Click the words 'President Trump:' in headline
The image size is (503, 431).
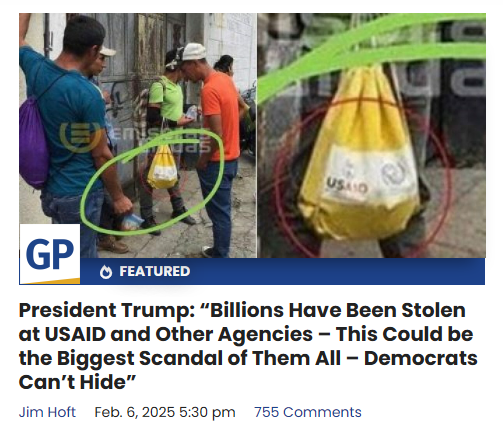click(x=107, y=311)
